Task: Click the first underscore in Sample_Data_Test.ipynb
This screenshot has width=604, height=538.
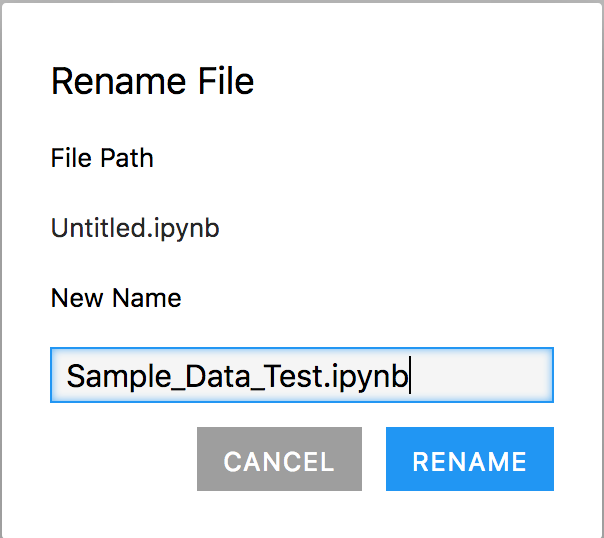Action: [x=178, y=387]
